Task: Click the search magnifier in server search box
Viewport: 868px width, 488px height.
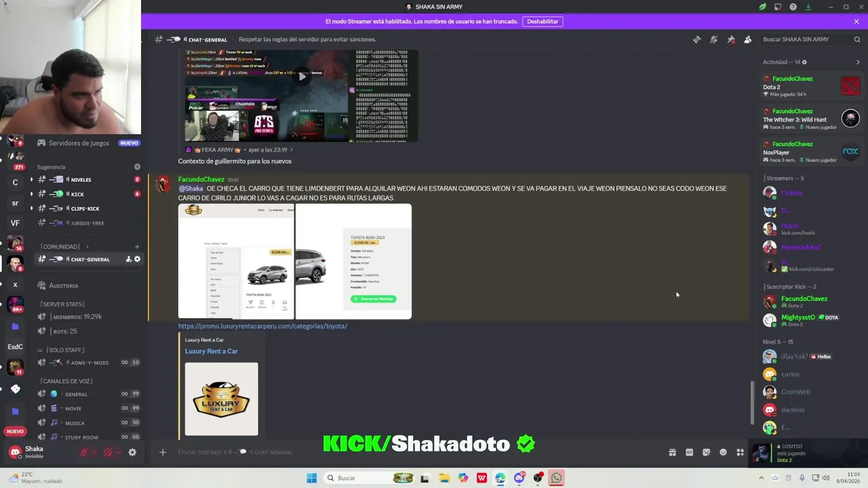Action: point(857,39)
